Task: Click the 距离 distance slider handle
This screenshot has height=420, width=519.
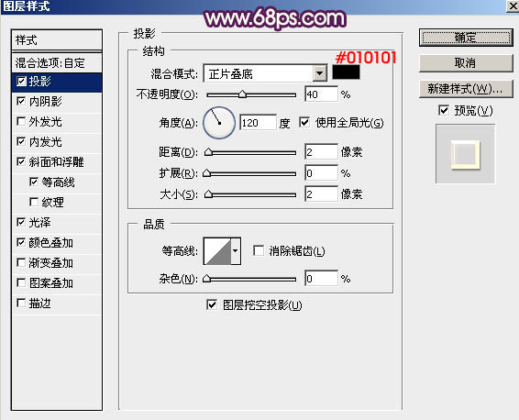Action: click(208, 152)
